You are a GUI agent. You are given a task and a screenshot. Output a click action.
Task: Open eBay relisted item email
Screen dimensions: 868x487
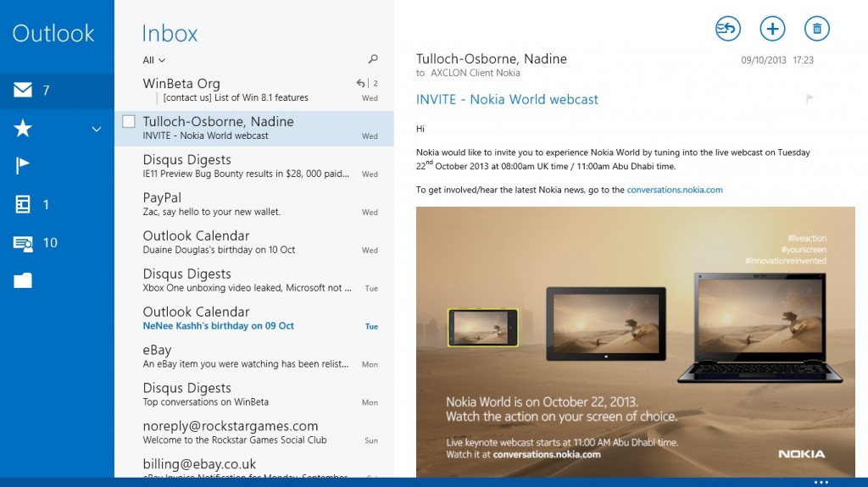[x=254, y=357]
